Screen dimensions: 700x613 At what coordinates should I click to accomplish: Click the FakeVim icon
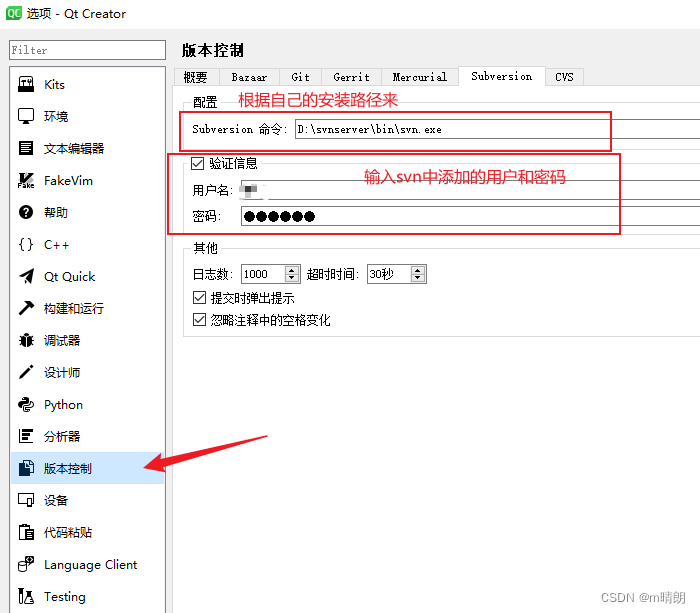pos(26,180)
